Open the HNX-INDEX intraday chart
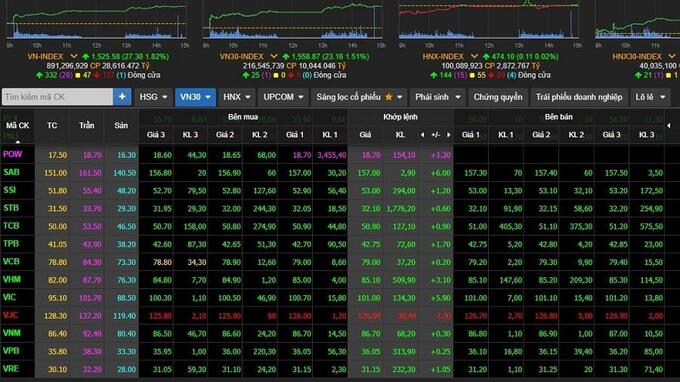This screenshot has height=382, width=680. (489, 21)
